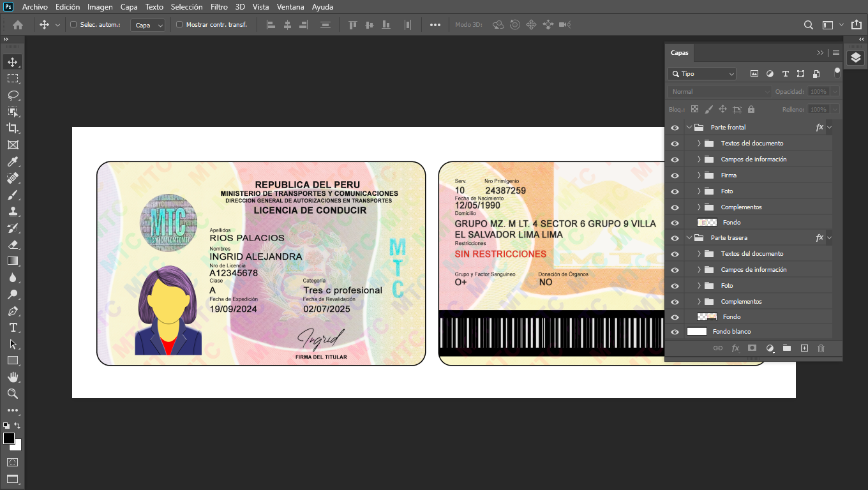Select the Eyedropper tool

(13, 161)
